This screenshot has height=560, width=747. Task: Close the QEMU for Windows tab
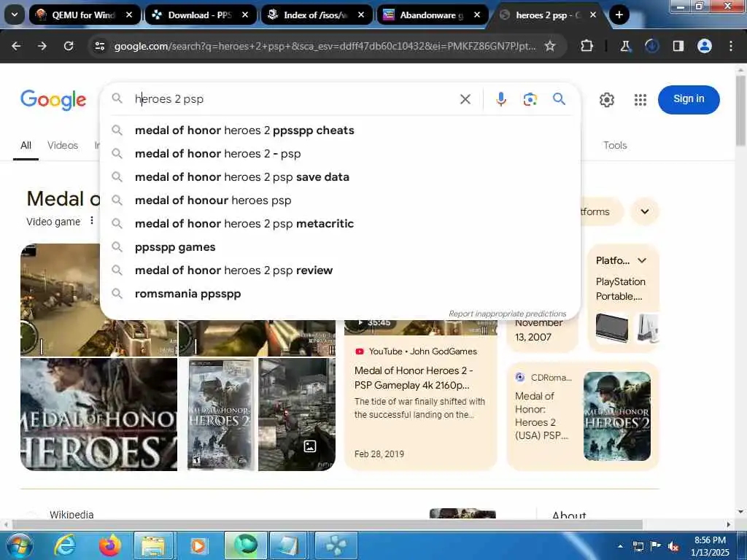click(128, 15)
